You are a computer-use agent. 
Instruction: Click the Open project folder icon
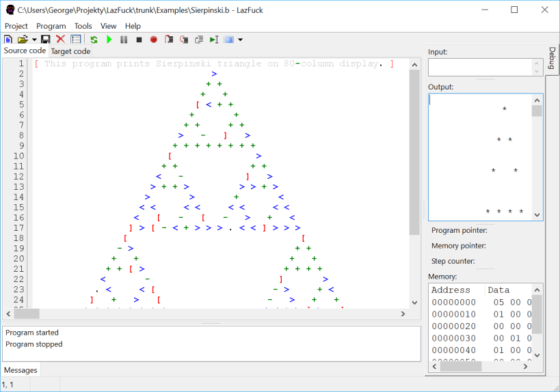coord(23,40)
